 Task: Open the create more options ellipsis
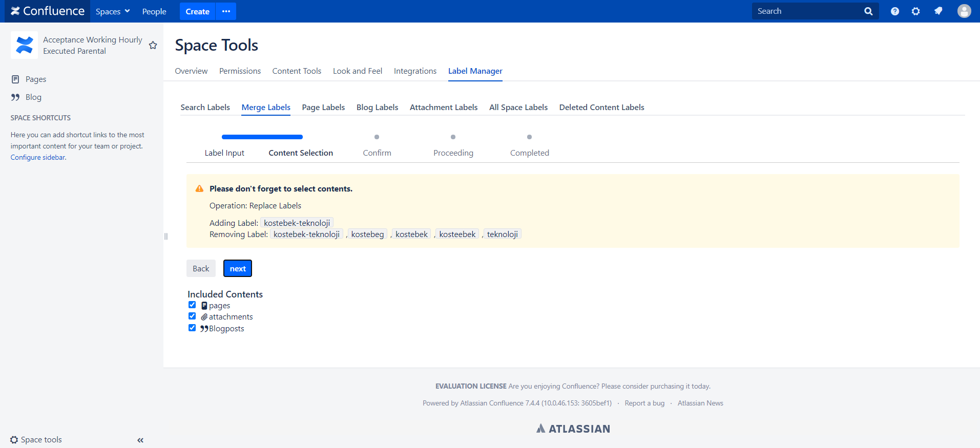tap(226, 11)
